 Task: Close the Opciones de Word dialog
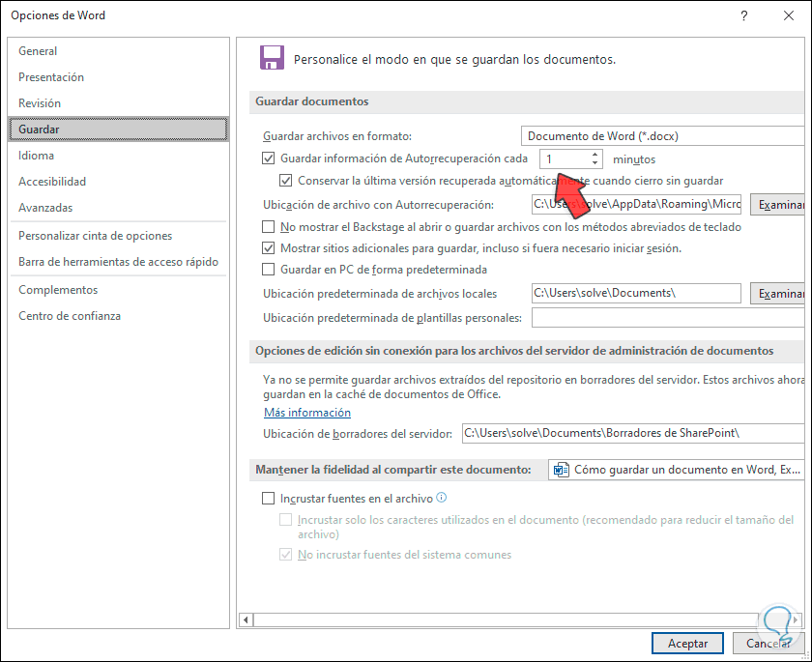pyautogui.click(x=789, y=15)
